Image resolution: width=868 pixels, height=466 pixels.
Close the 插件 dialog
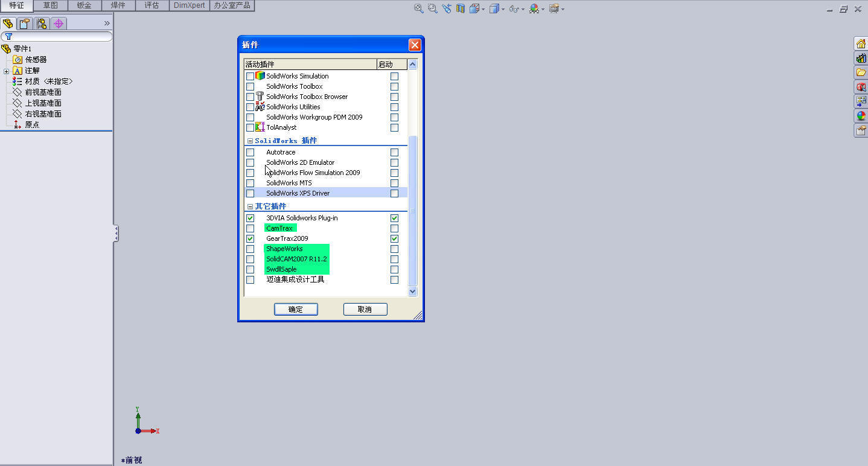pos(415,45)
